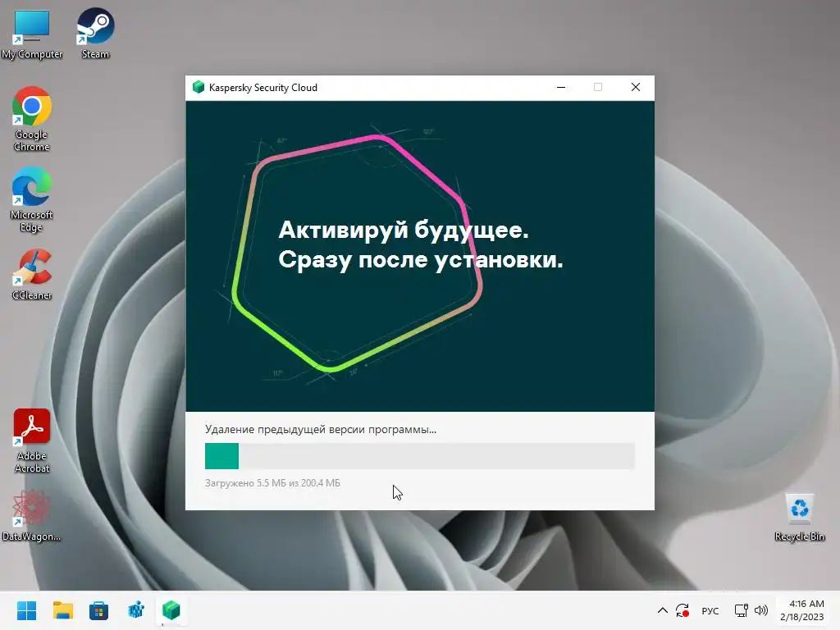Open volume control tray icon

coord(760,610)
